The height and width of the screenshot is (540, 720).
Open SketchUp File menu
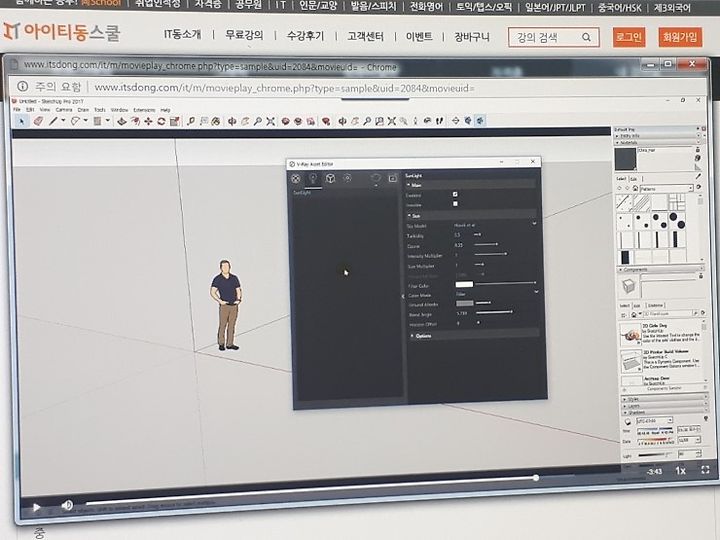(17, 110)
